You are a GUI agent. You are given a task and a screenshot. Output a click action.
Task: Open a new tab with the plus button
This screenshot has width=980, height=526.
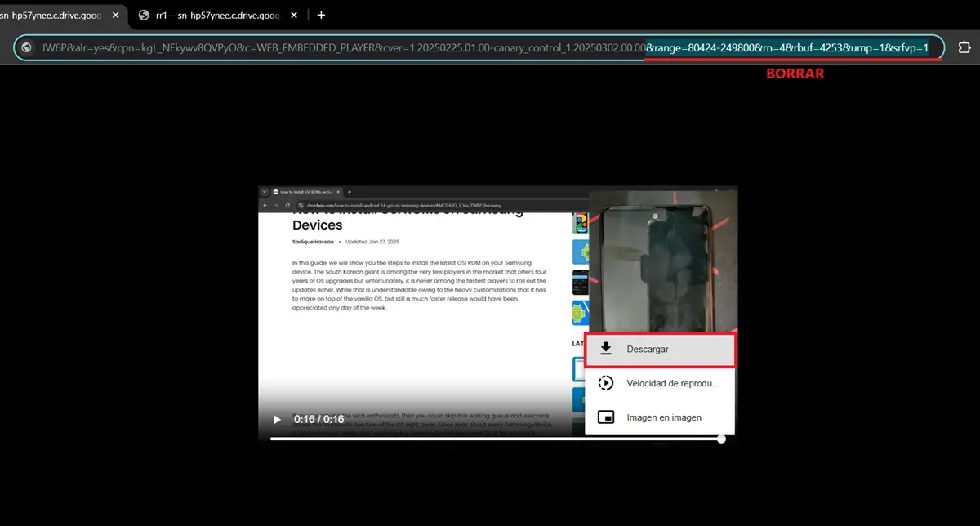[x=321, y=15]
